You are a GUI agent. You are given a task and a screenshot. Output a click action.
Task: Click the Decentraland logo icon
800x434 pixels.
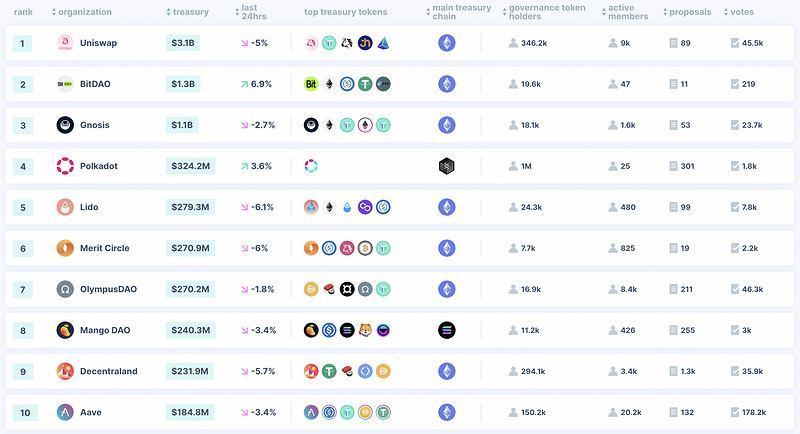pyautogui.click(x=65, y=371)
